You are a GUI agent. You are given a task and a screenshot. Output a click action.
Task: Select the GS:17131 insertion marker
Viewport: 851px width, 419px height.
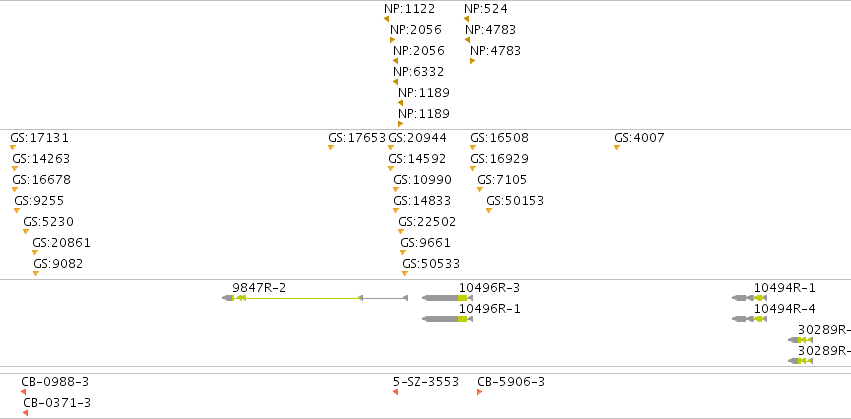point(13,148)
